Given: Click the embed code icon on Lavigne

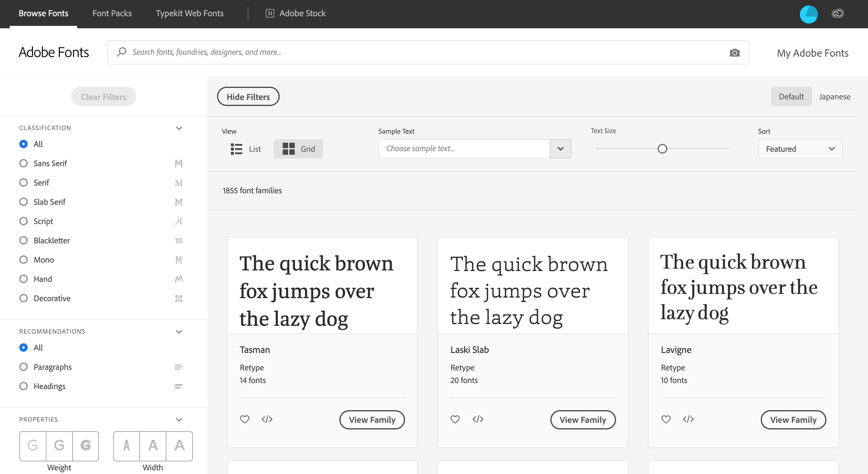Looking at the screenshot, I should click(x=688, y=419).
